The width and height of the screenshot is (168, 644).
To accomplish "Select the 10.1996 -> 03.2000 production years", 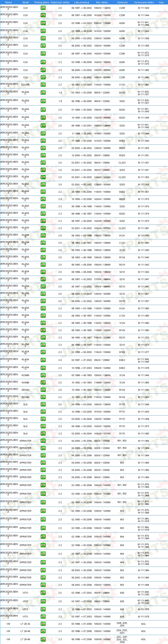I will (x=81, y=411).
